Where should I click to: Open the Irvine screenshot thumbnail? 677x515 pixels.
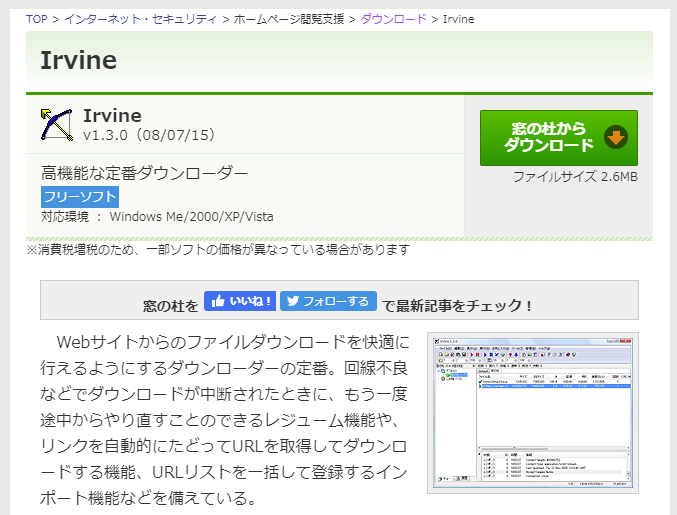click(533, 413)
